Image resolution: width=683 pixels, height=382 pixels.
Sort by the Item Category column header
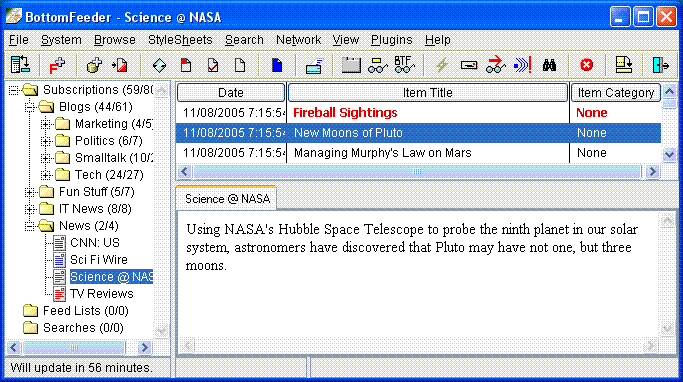click(615, 93)
